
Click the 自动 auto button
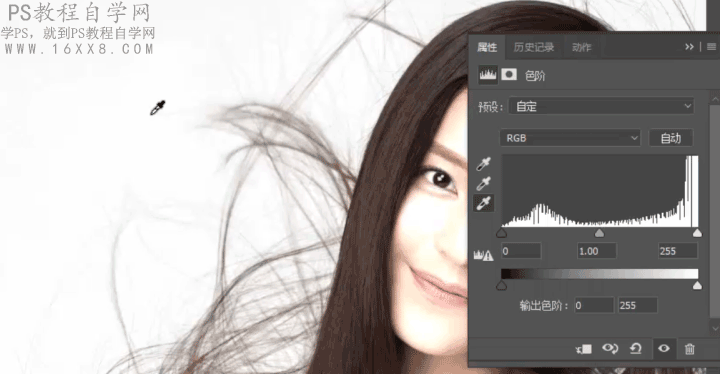click(670, 138)
